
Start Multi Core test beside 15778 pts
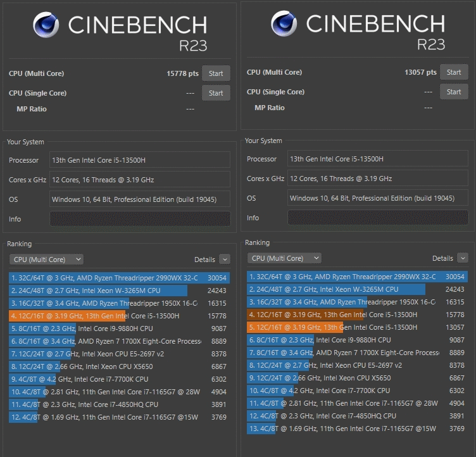216,73
